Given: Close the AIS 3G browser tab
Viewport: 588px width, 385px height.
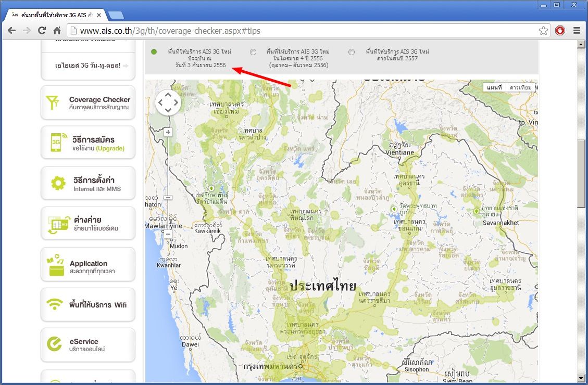Looking at the screenshot, I should pyautogui.click(x=99, y=15).
